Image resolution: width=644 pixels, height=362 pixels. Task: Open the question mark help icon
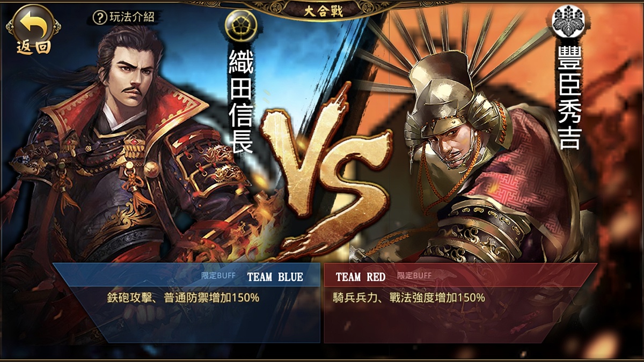100,17
